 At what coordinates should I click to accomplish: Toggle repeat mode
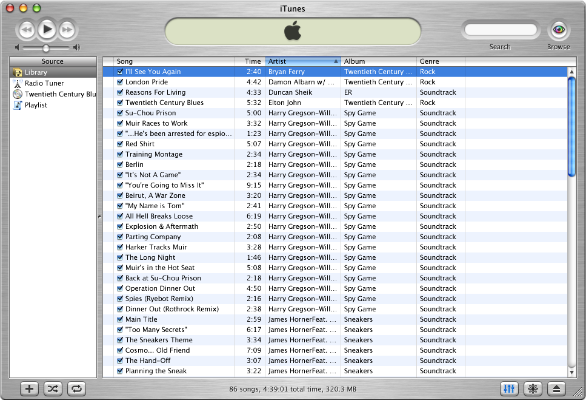coord(76,389)
